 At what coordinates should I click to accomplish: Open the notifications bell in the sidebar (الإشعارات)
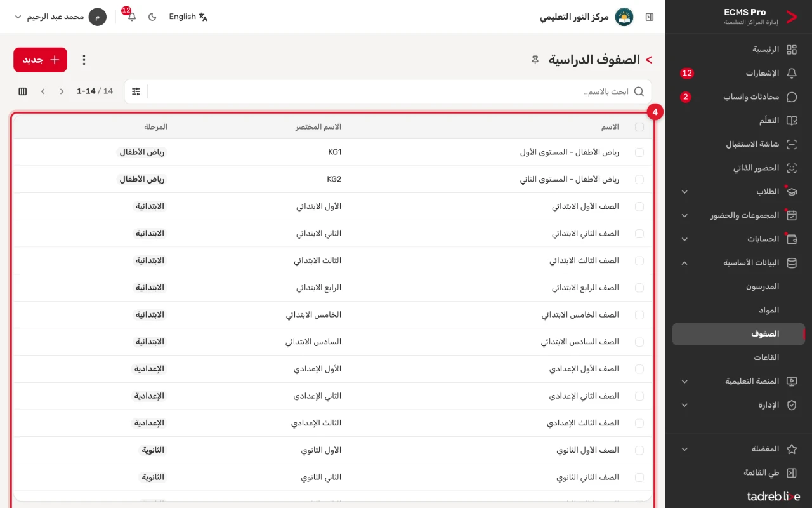792,73
